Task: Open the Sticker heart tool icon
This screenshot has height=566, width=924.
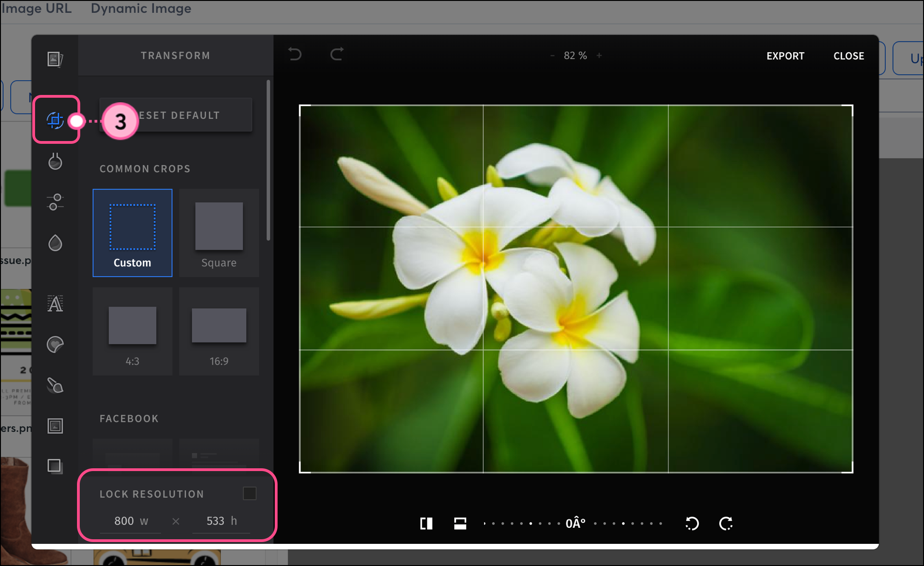Action: 55,344
